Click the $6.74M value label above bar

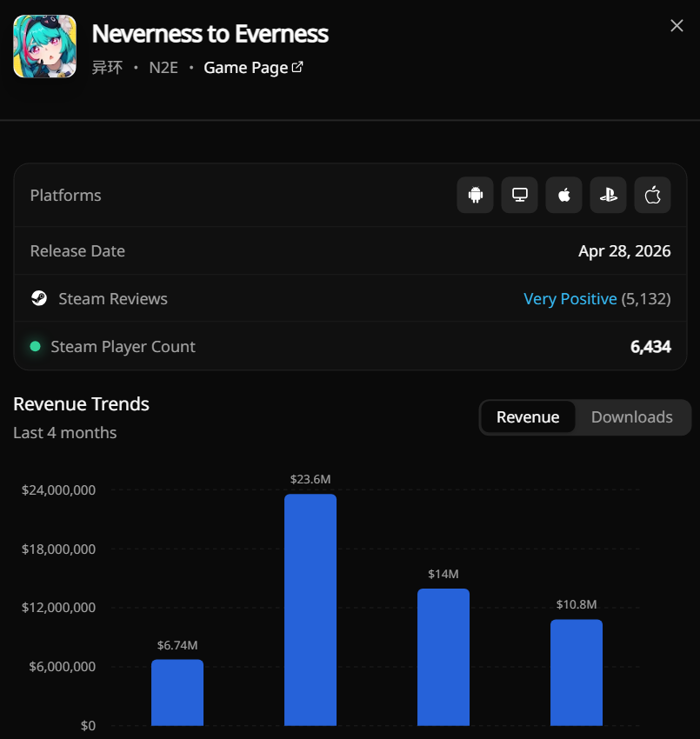tap(177, 645)
